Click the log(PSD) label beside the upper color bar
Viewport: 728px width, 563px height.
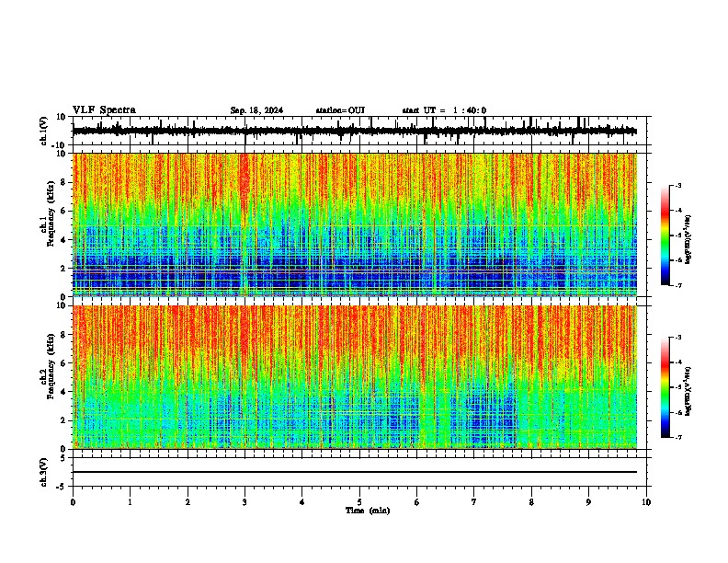[x=688, y=239]
